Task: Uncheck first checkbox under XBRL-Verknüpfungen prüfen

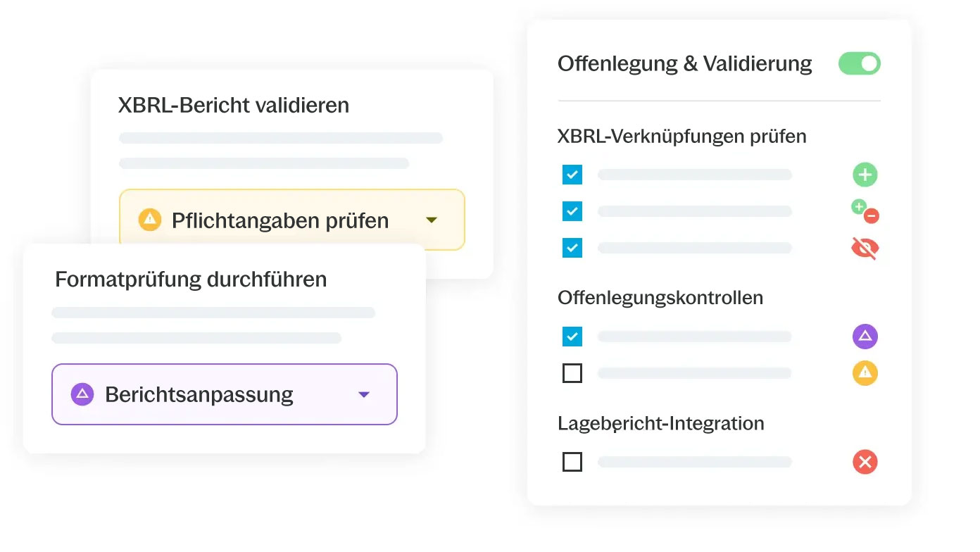Action: pyautogui.click(x=572, y=175)
